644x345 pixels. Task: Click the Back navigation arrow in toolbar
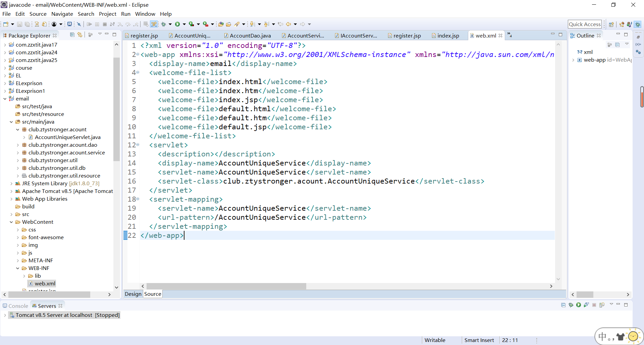click(x=288, y=24)
